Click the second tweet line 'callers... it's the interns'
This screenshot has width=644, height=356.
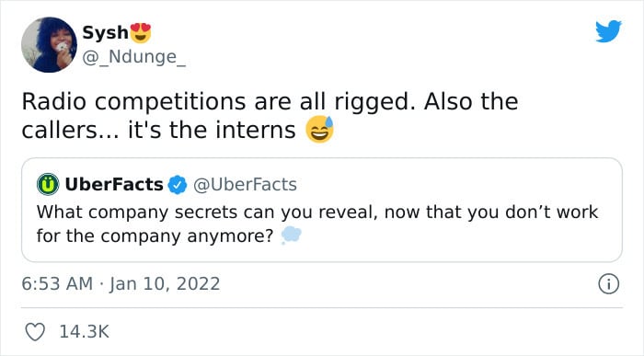click(x=158, y=130)
